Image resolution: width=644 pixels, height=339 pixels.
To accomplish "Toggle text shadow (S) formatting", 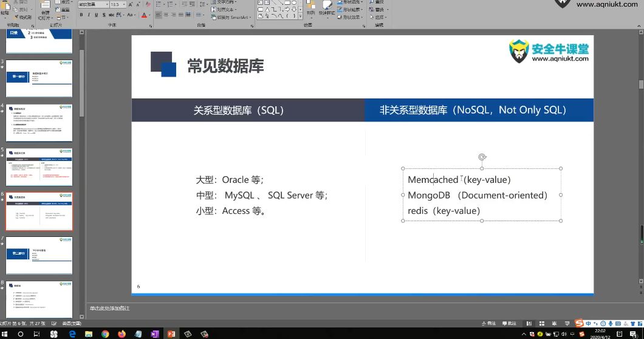I will pos(103,15).
